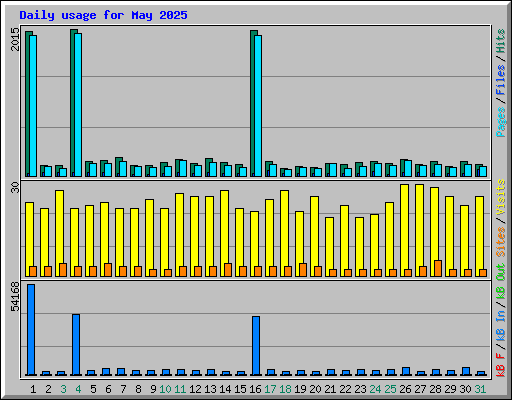512x400 pixels.
Task: Click day 26 on the date axis
Action: point(405,389)
